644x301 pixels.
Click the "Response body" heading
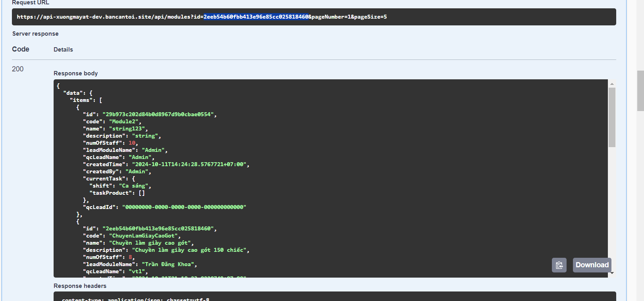coord(75,73)
